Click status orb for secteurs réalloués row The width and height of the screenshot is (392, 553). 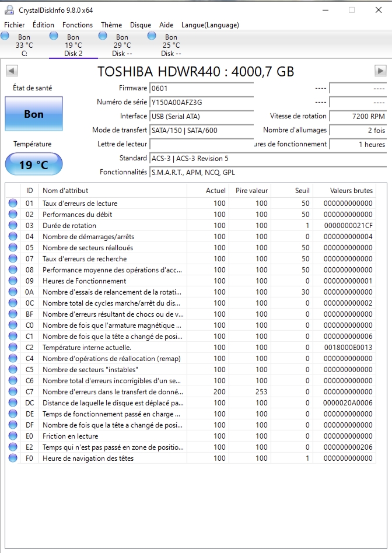[x=13, y=247]
